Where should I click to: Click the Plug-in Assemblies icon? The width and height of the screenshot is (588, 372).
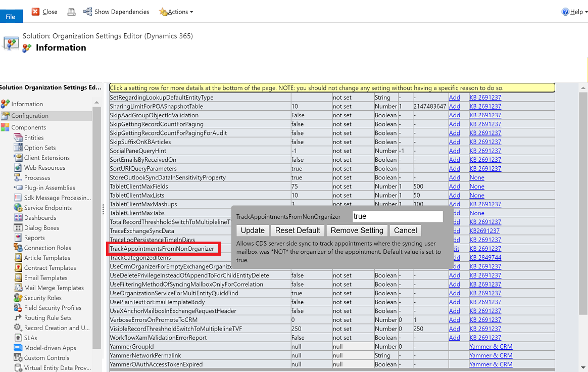tap(18, 188)
